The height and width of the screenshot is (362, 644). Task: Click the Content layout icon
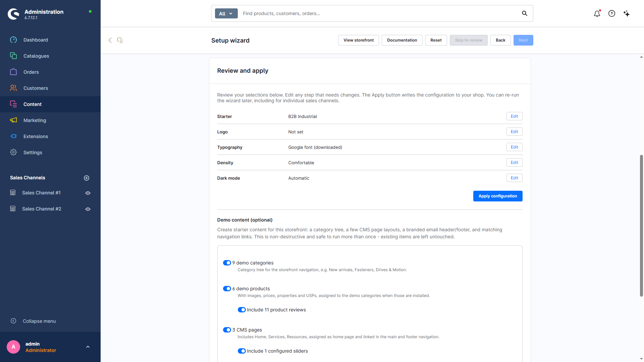click(x=13, y=104)
